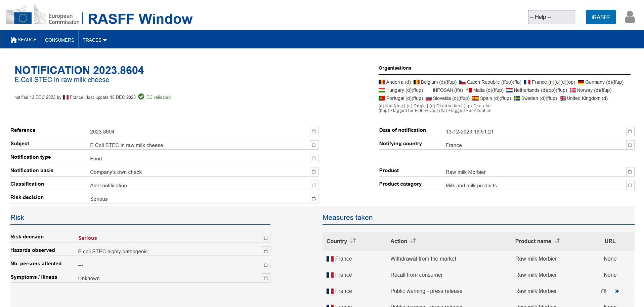Click the European Commission logo
644x307 pixels.
[x=43, y=15]
